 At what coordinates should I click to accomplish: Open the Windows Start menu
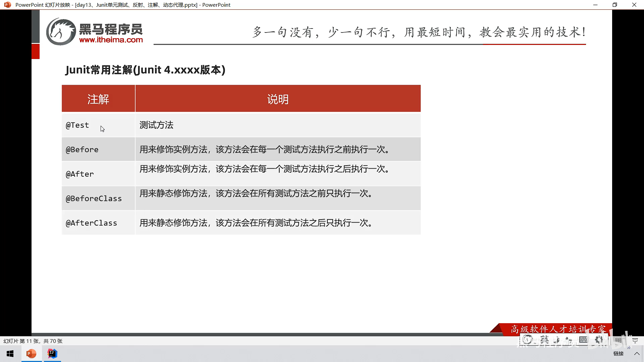click(x=10, y=354)
